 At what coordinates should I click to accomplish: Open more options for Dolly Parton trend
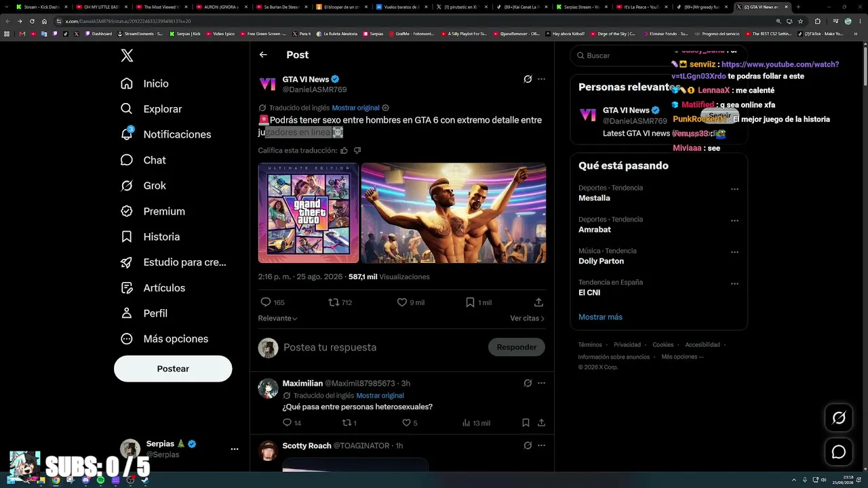pos(734,252)
